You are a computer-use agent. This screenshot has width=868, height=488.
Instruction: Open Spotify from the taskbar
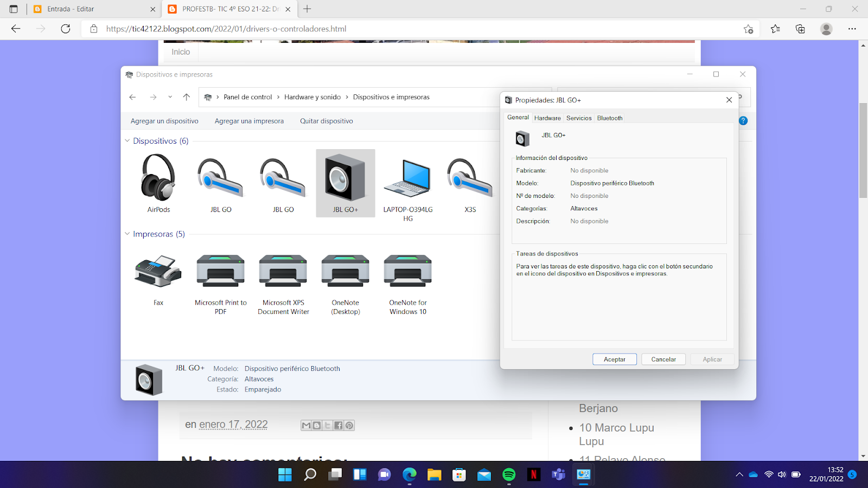tap(509, 475)
